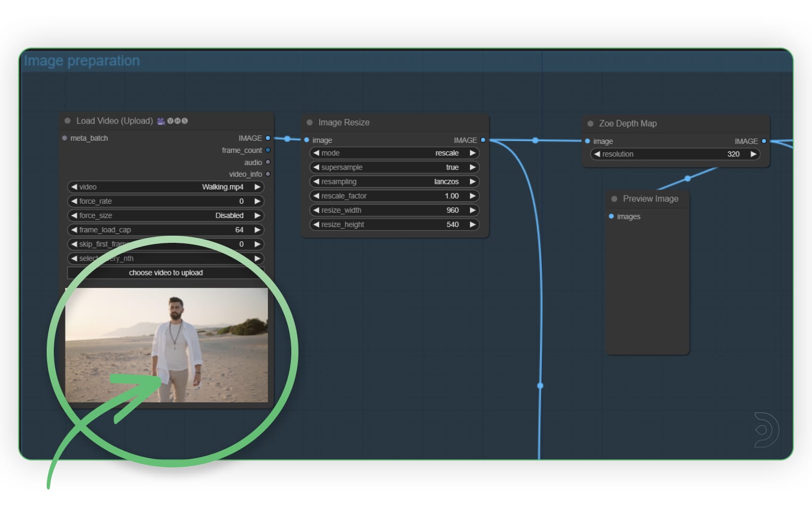Click the walking man video preview thumbnail
This screenshot has height=508, width=812.
[x=166, y=344]
